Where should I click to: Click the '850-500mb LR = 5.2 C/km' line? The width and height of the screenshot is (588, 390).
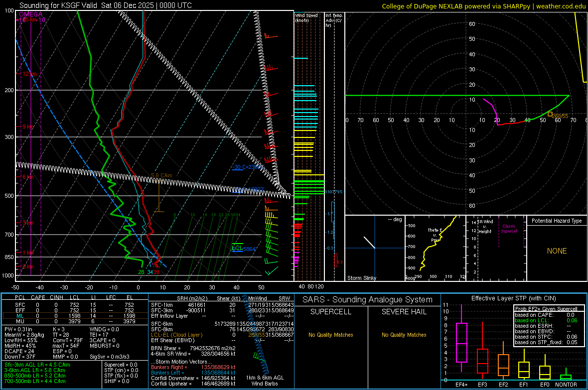tap(35, 376)
